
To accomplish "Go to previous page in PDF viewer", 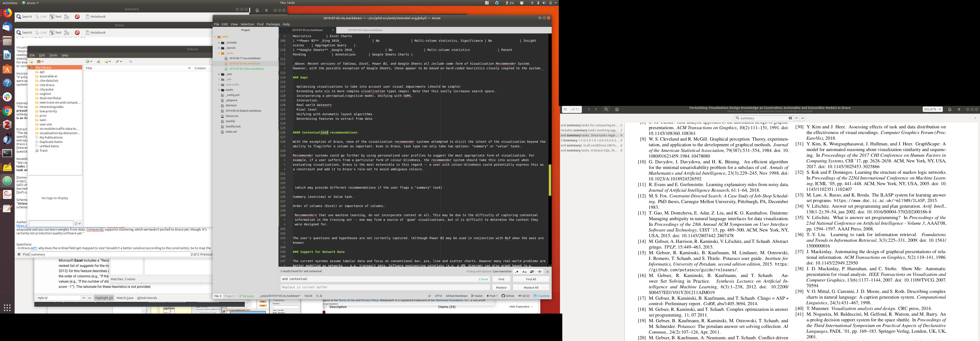I will pyautogui.click(x=588, y=110).
